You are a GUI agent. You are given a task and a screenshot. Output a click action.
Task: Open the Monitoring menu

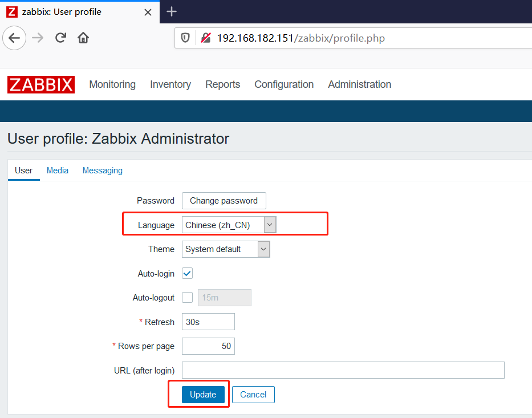112,84
